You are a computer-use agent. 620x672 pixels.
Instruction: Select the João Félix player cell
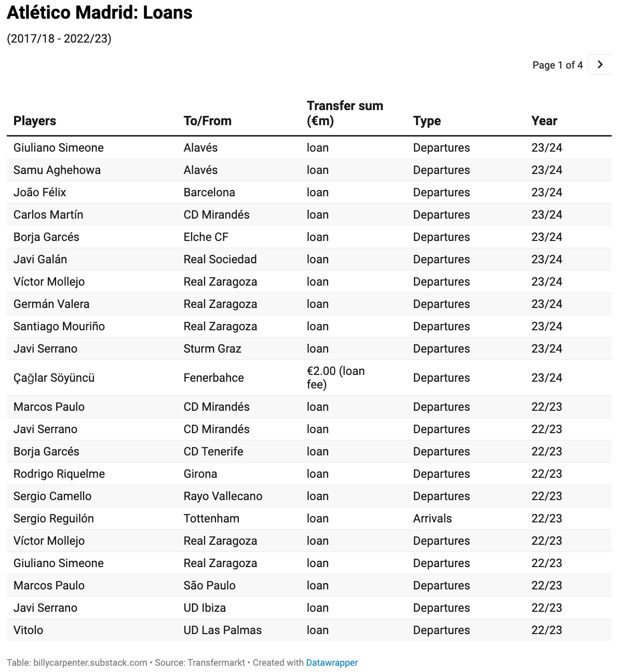(40, 192)
